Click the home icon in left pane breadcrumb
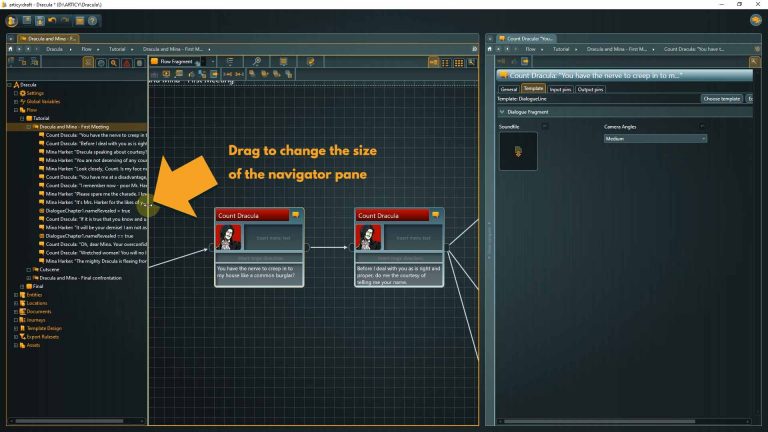Viewport: 768px width, 432px height. point(10,49)
